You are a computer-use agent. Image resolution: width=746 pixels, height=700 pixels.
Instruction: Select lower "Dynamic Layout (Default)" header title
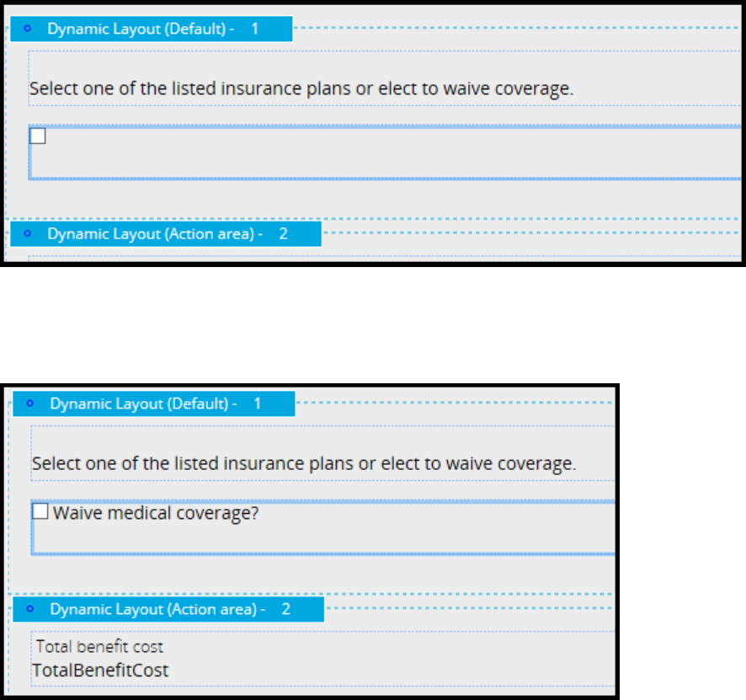click(x=143, y=403)
